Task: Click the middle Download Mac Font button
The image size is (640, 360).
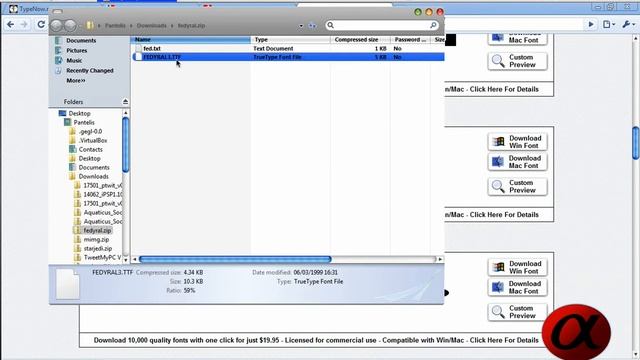Action: tap(517, 162)
